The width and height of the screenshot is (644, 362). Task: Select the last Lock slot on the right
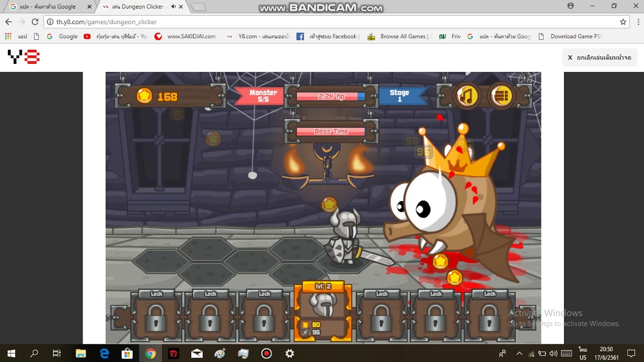point(490,316)
